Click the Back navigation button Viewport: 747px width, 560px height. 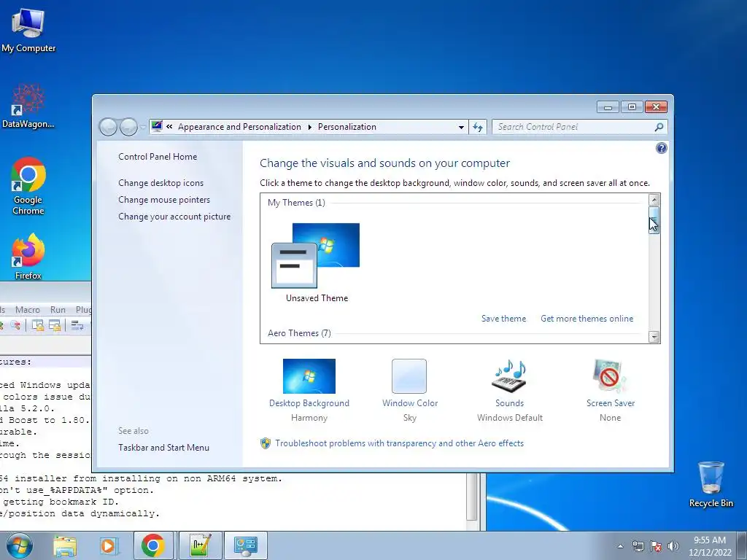pos(108,127)
